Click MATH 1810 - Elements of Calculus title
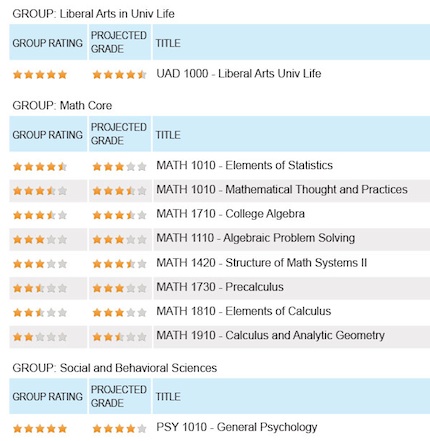Viewport: 430px width, 441px height. click(x=244, y=311)
